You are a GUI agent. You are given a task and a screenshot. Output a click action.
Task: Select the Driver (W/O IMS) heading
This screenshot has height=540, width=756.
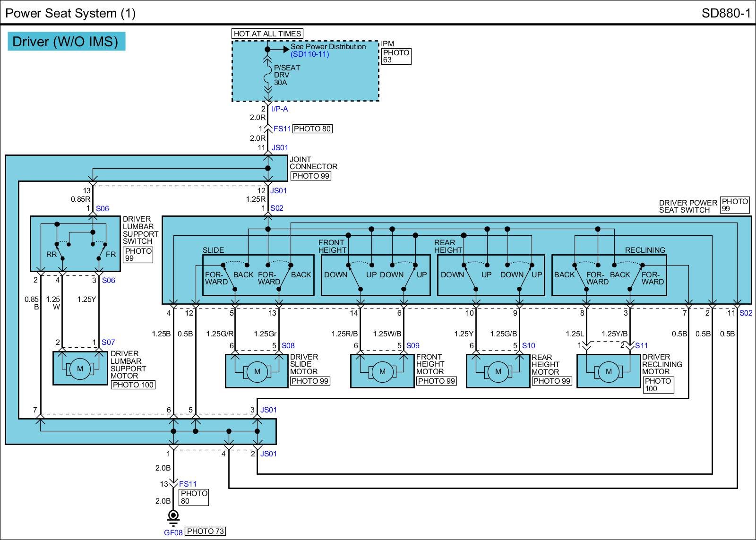pos(66,42)
